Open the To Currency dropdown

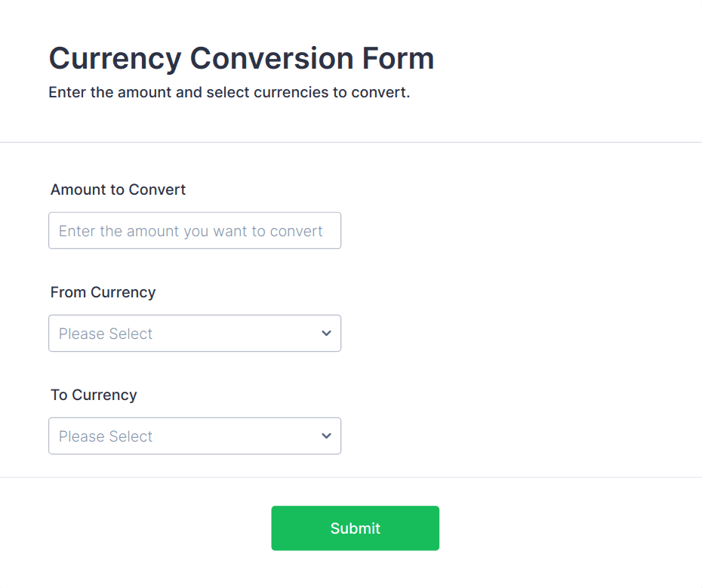tap(194, 436)
